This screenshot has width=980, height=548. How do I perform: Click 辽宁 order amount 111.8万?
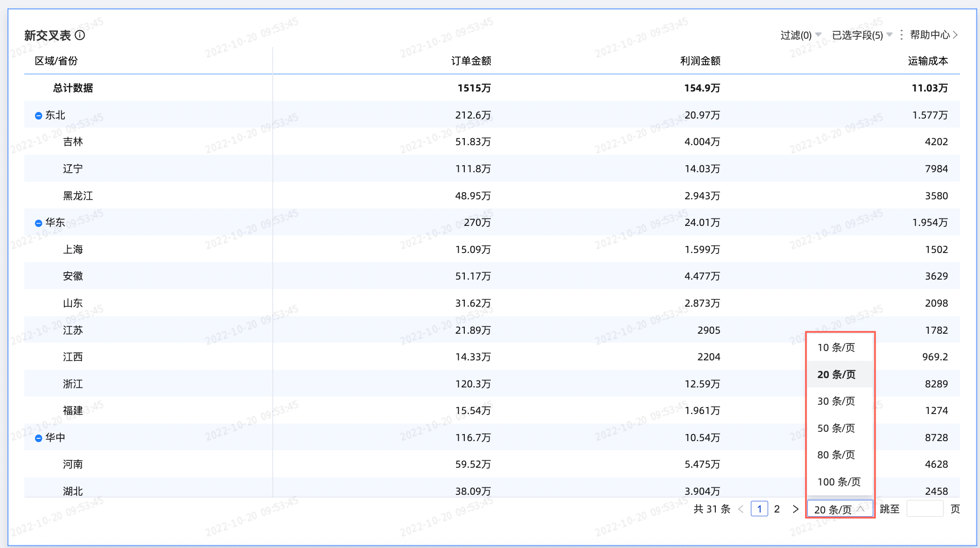point(473,169)
